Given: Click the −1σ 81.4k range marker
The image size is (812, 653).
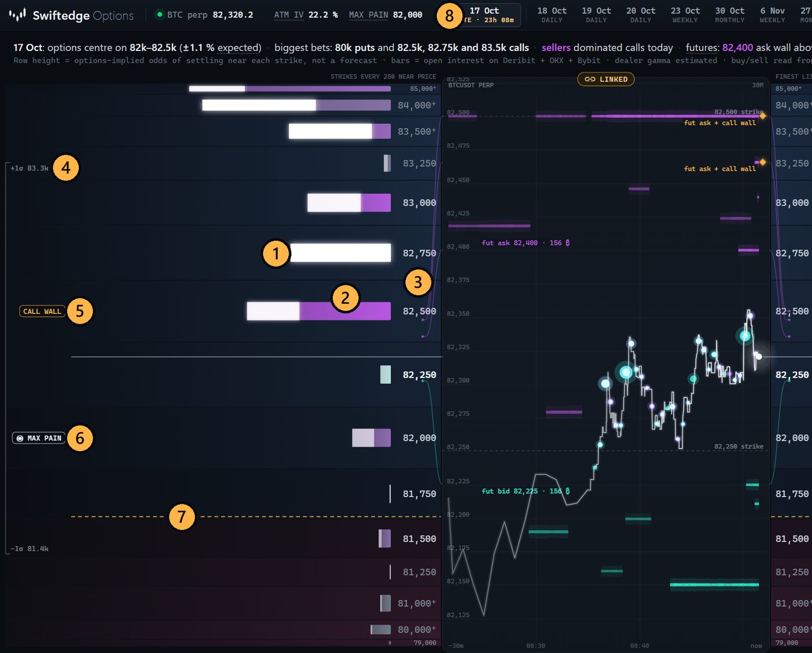Looking at the screenshot, I should [x=30, y=549].
